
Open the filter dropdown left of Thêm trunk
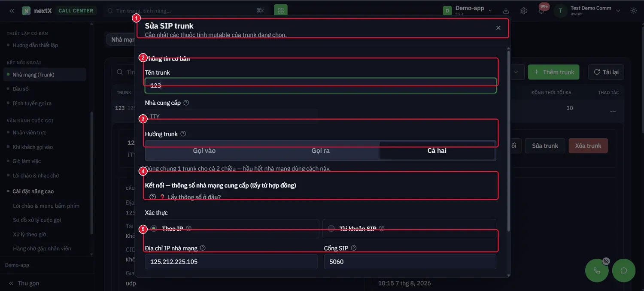coord(517,72)
